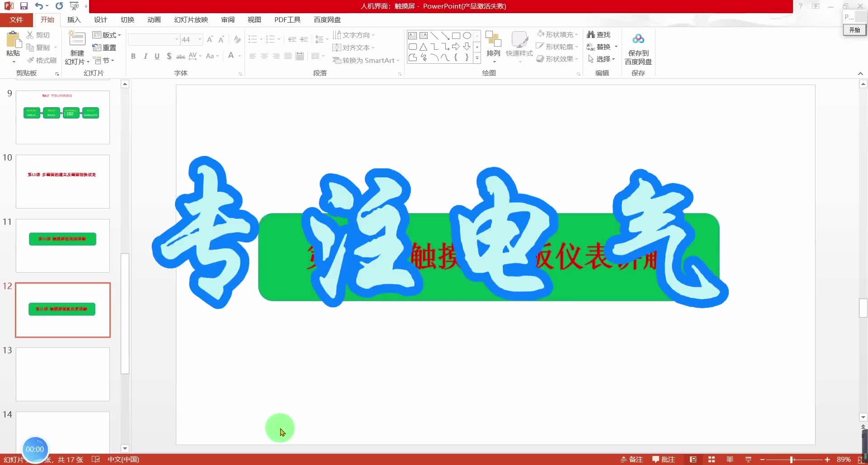
Task: Start slideshow from status bar
Action: [x=748, y=460]
